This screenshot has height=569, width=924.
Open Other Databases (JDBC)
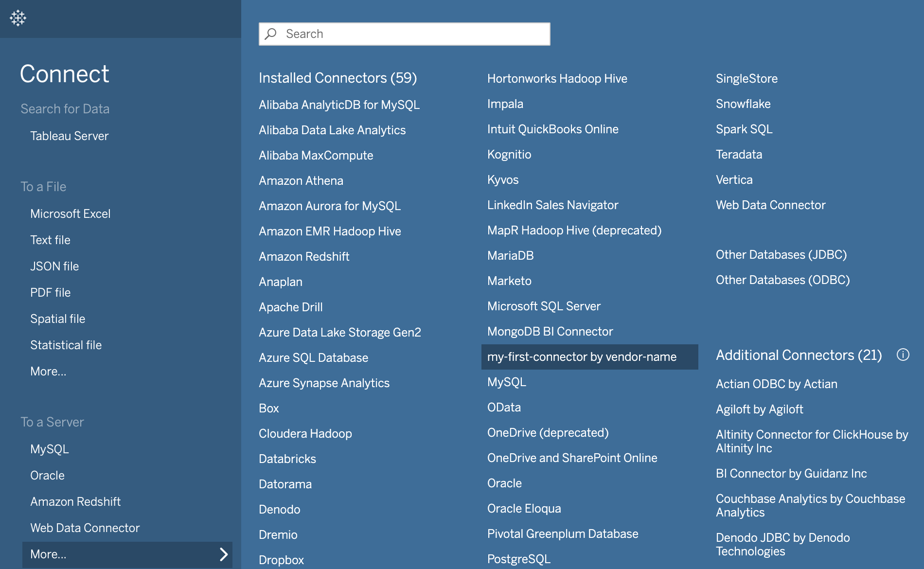[781, 254]
